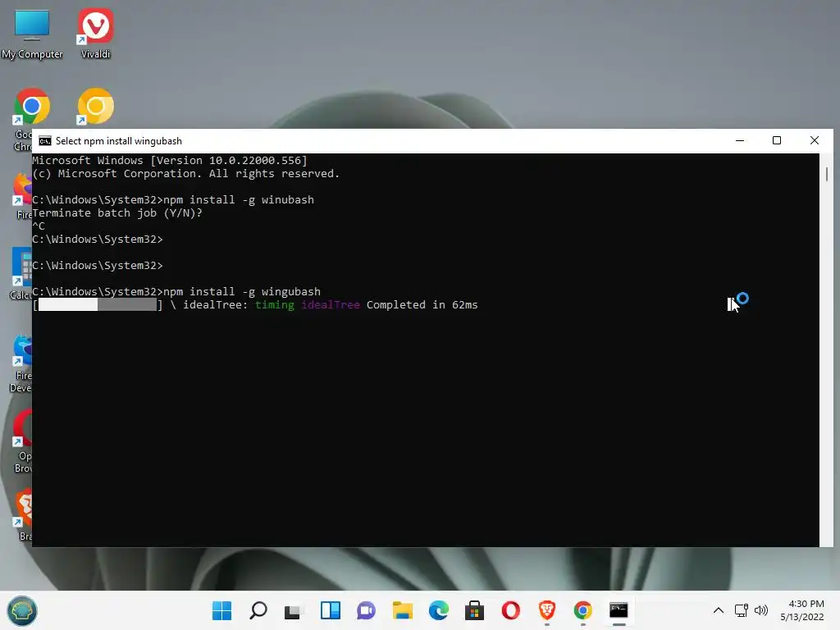Click the purple 'idealTree' word

(x=331, y=305)
